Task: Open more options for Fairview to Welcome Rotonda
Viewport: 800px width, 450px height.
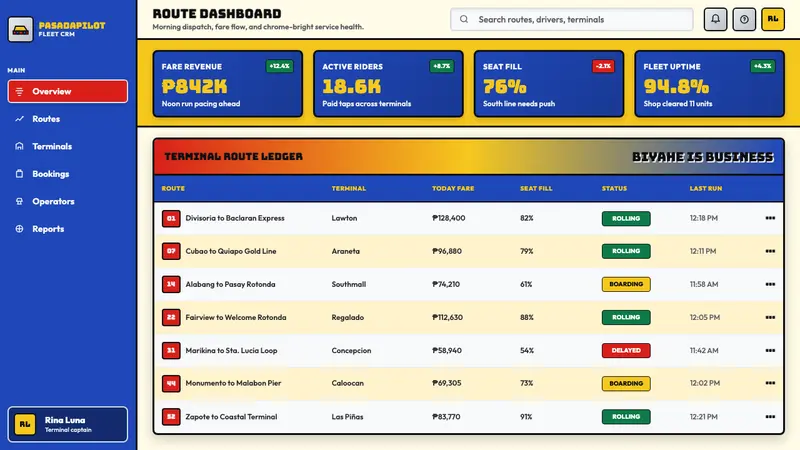Action: click(770, 317)
